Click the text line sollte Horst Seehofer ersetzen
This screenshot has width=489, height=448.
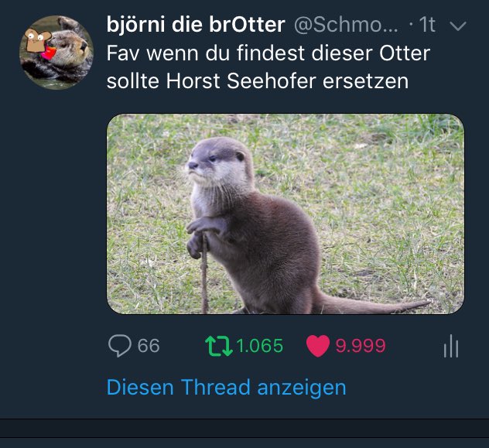tap(258, 81)
